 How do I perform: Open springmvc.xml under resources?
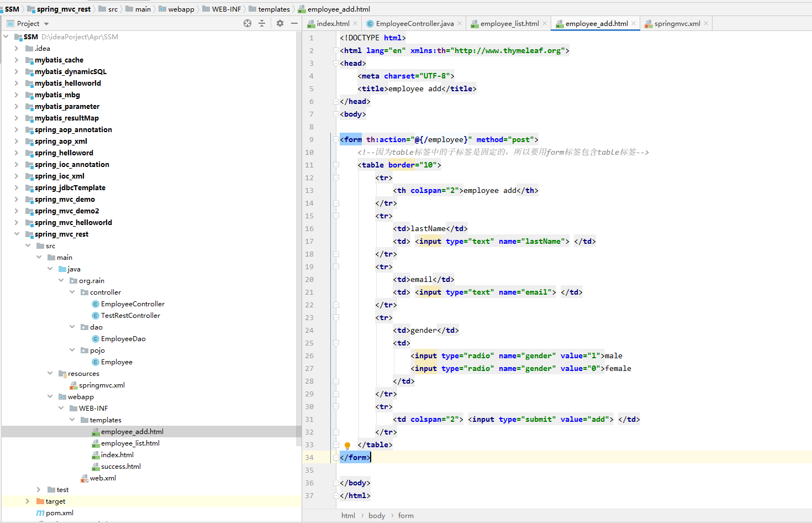[x=102, y=385]
